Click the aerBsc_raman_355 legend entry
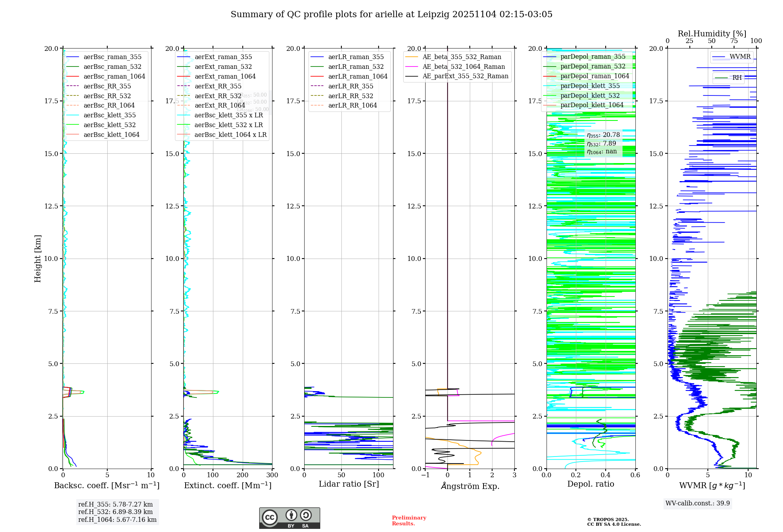This screenshot has width=783, height=532. (x=112, y=57)
